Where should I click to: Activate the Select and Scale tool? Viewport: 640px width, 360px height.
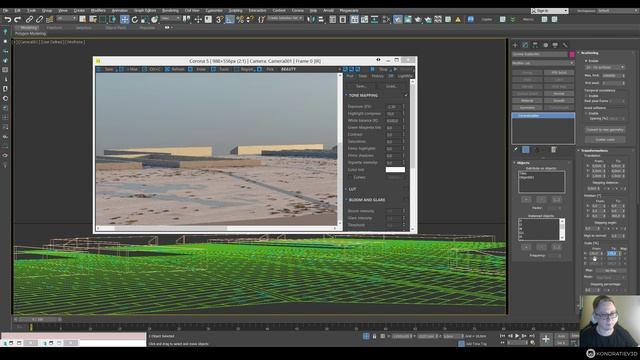pyautogui.click(x=144, y=19)
